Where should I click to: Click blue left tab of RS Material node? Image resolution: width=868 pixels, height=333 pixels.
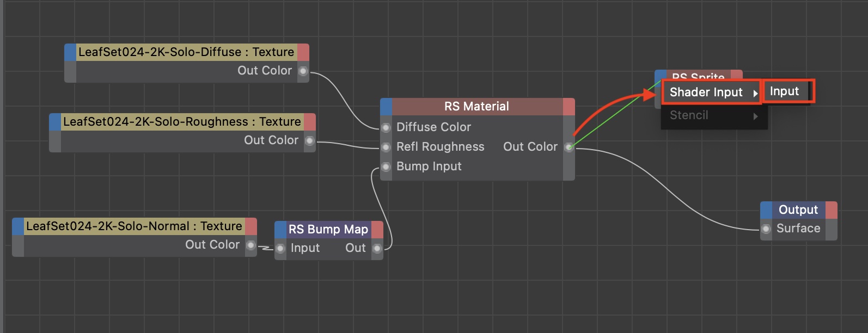tap(386, 107)
